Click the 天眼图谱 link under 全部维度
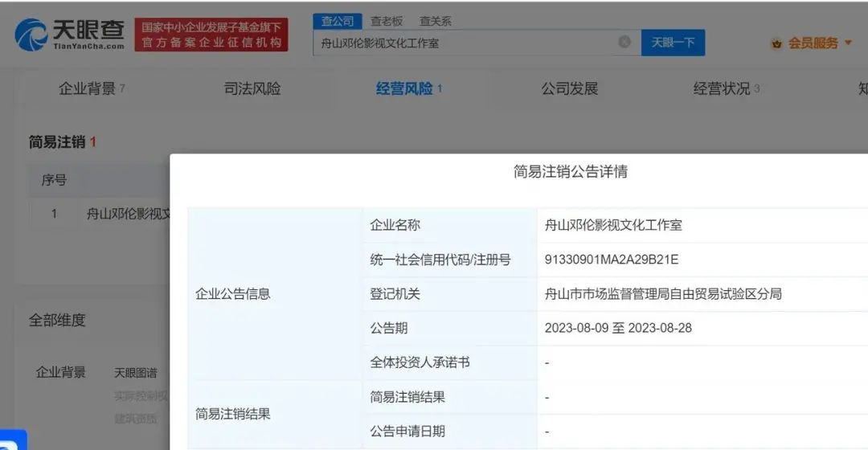Screen dimensions: 868x450 click(135, 373)
